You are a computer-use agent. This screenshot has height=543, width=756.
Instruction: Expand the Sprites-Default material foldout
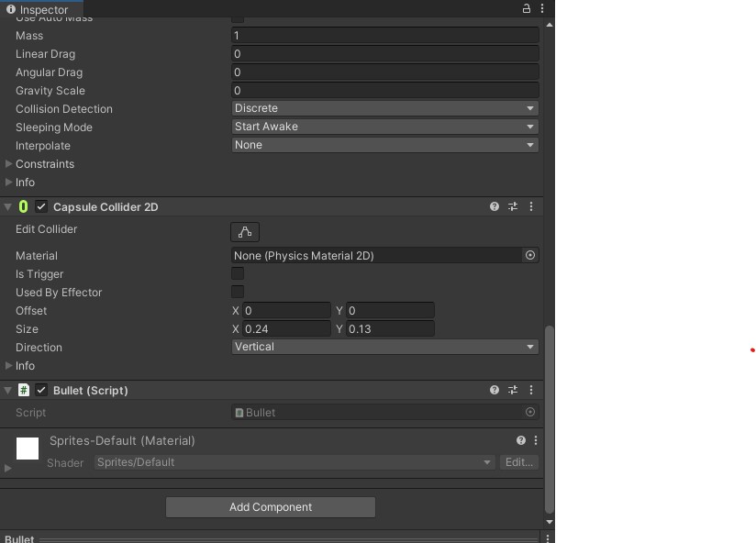click(x=7, y=468)
